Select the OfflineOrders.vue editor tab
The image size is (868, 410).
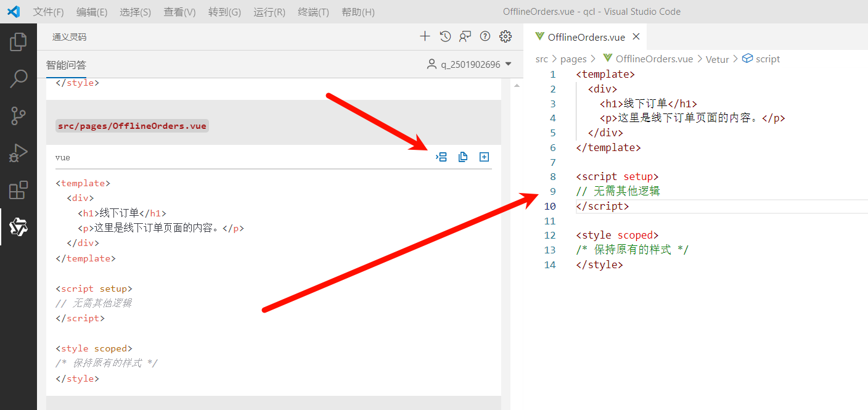586,37
